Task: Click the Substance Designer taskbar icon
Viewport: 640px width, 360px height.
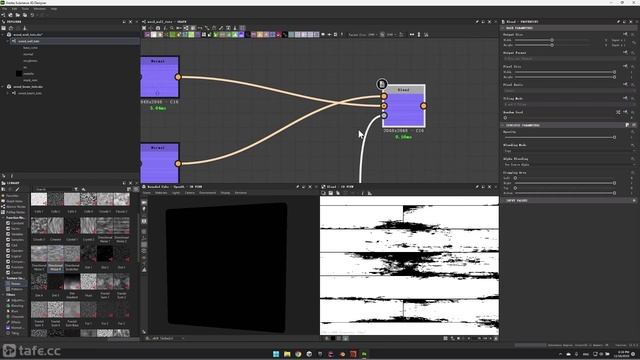Action: pyautogui.click(x=364, y=354)
